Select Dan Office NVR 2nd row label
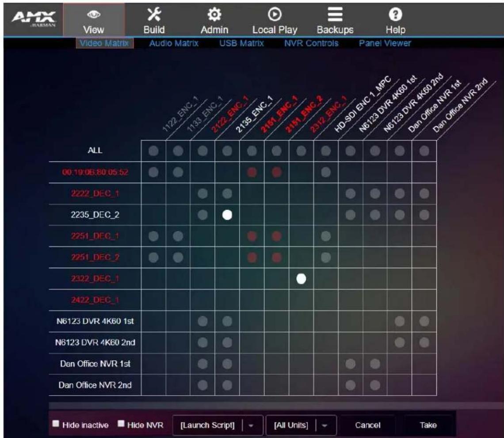The image size is (504, 438). pos(95,385)
